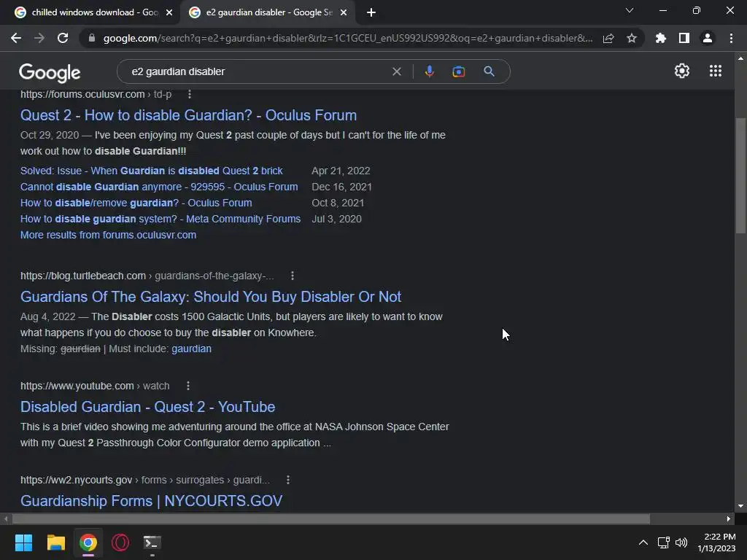Open 'Guardians Of The Galaxy: Should You Buy Disabler' result
Viewport: 747px width, 560px height.
pyautogui.click(x=211, y=297)
